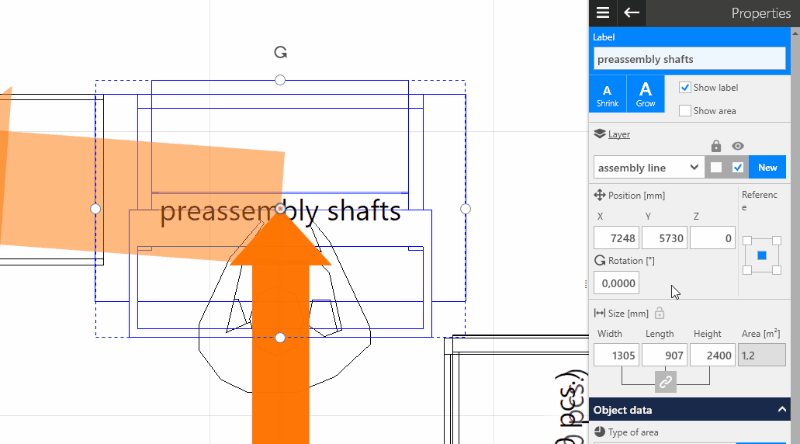Click the Properties panel title
The image size is (800, 444).
[x=761, y=13]
